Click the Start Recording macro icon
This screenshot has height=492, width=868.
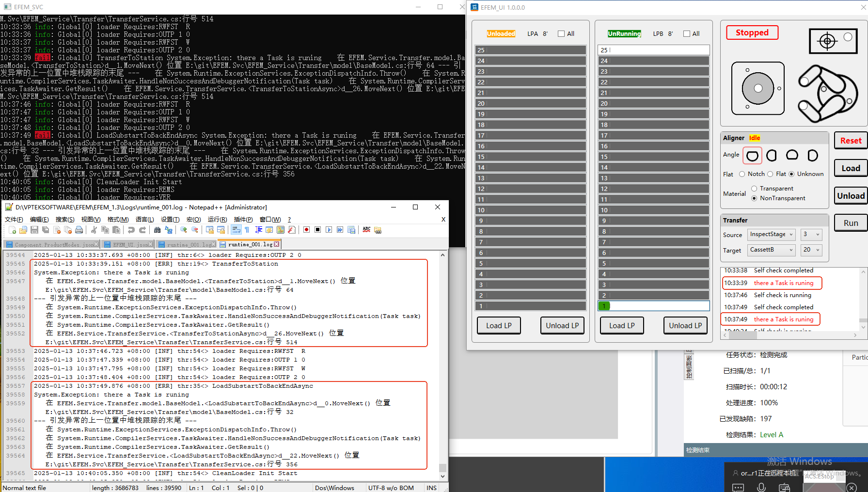click(306, 230)
